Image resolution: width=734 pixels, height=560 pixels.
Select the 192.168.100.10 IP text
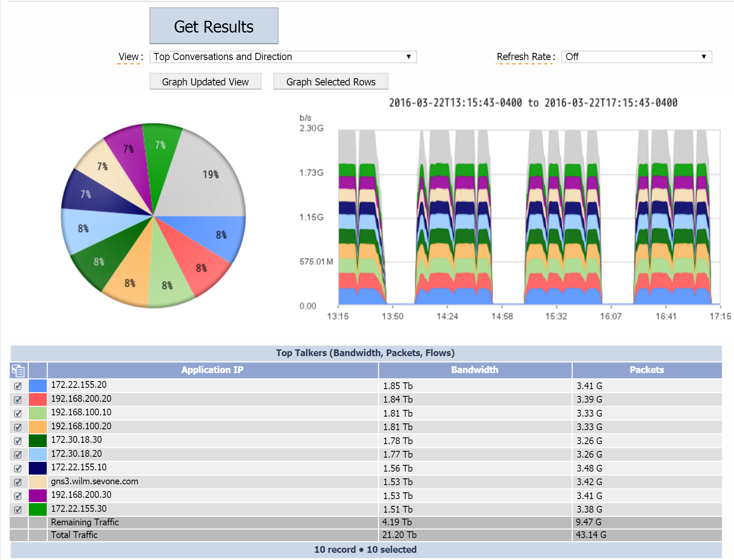(x=81, y=412)
